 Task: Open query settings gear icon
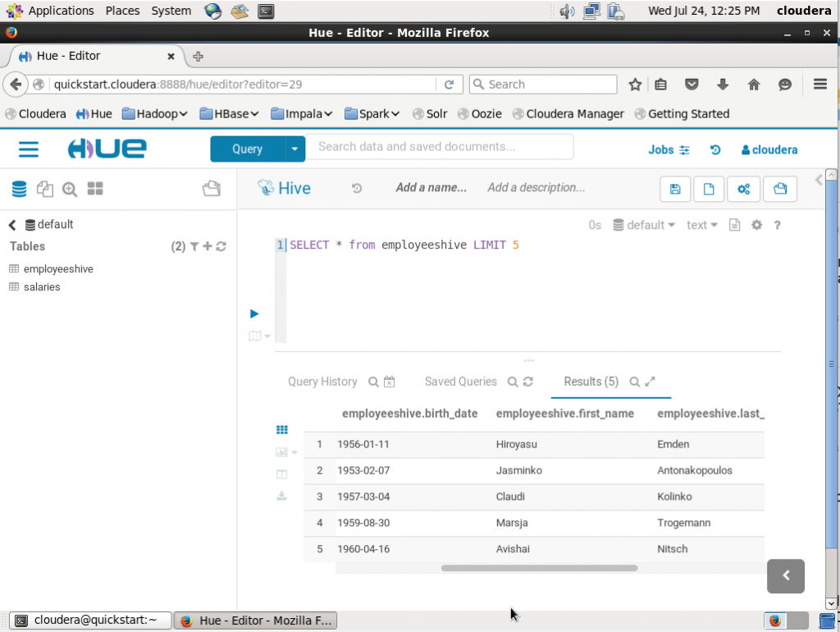coord(756,224)
